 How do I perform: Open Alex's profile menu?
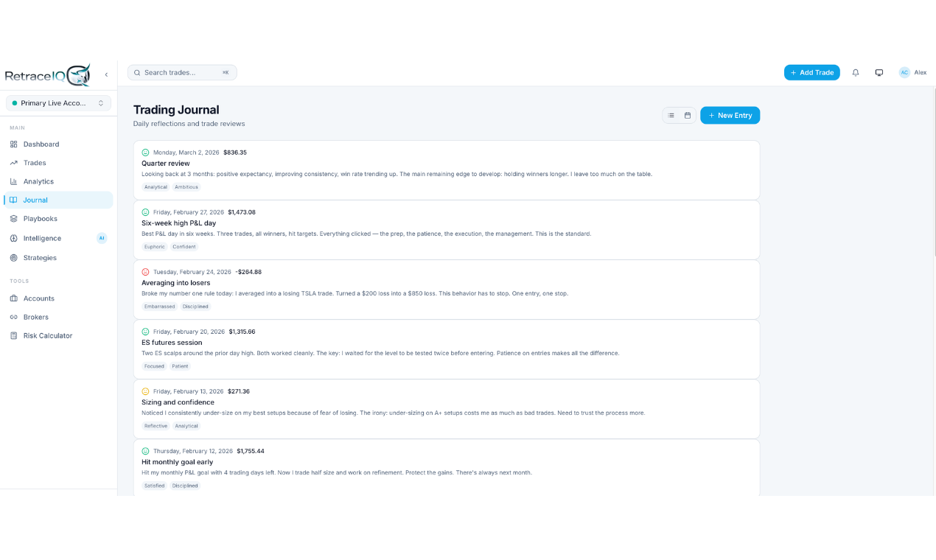pyautogui.click(x=913, y=72)
